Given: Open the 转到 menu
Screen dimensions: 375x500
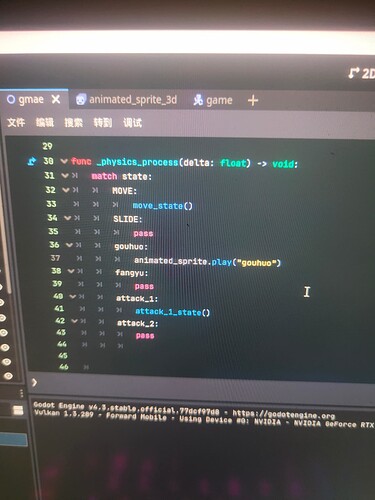Looking at the screenshot, I should [103, 123].
